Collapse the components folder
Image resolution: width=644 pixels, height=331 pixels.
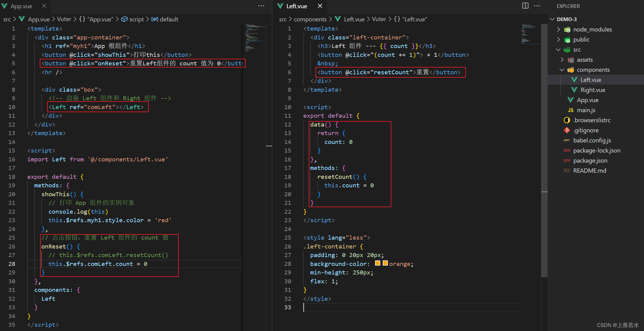point(562,70)
